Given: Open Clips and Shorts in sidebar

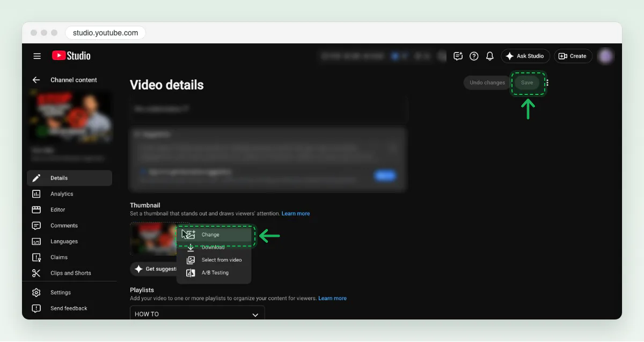Looking at the screenshot, I should [x=69, y=273].
